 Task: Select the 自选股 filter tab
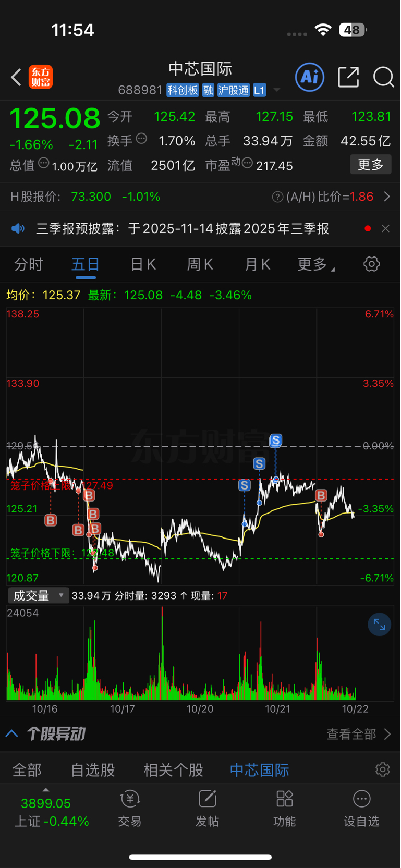93,770
